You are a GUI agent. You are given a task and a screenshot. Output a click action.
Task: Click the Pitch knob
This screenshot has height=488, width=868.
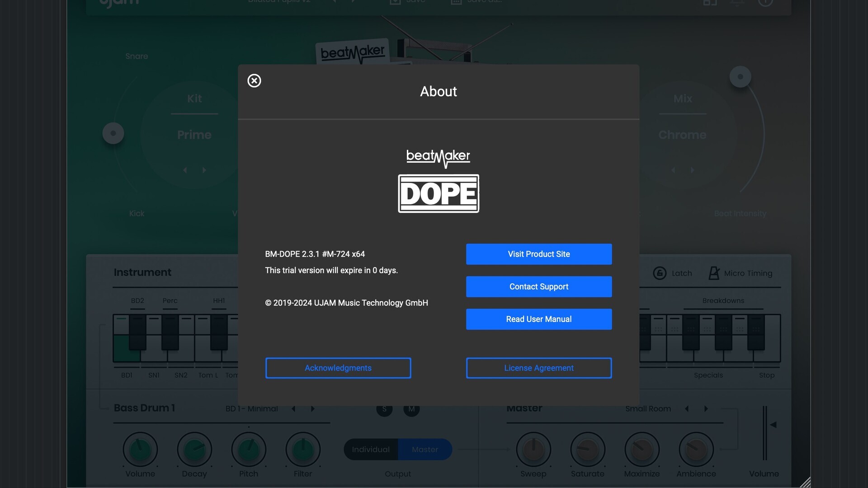(249, 449)
